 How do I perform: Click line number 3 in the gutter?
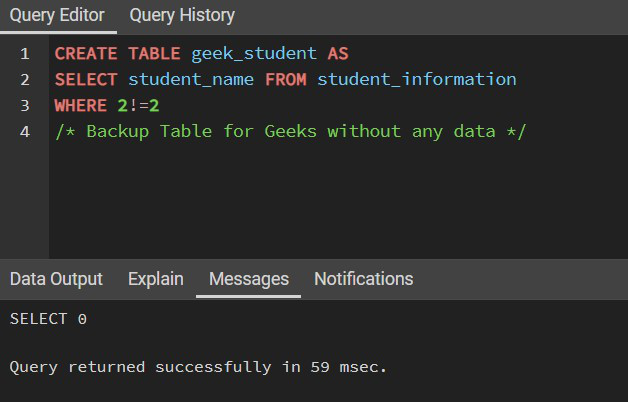pos(25,105)
